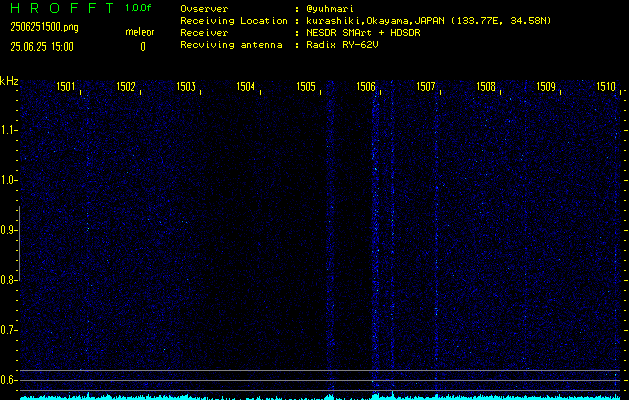
Task: Click the NESDR SMArt + HDSDR value
Action: point(363,33)
